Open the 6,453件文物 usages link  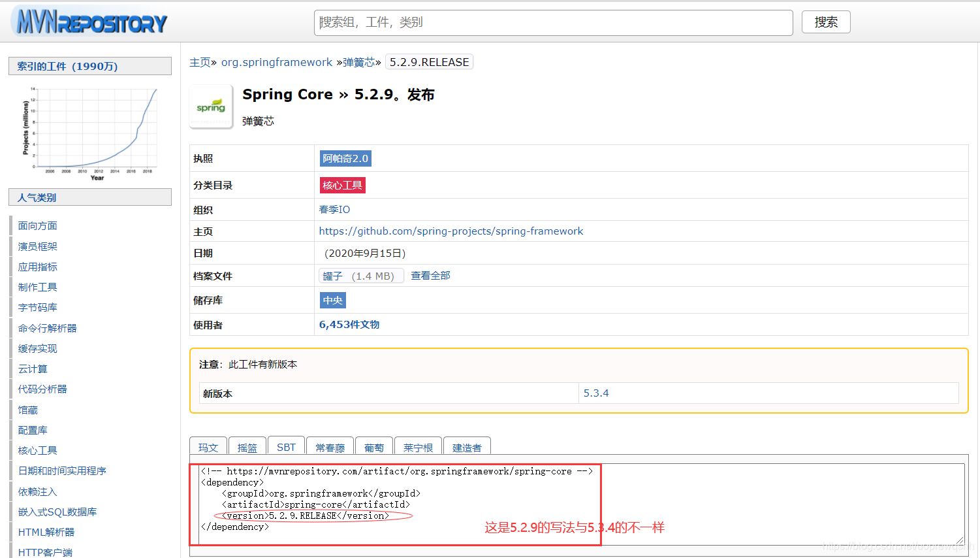pyautogui.click(x=349, y=325)
